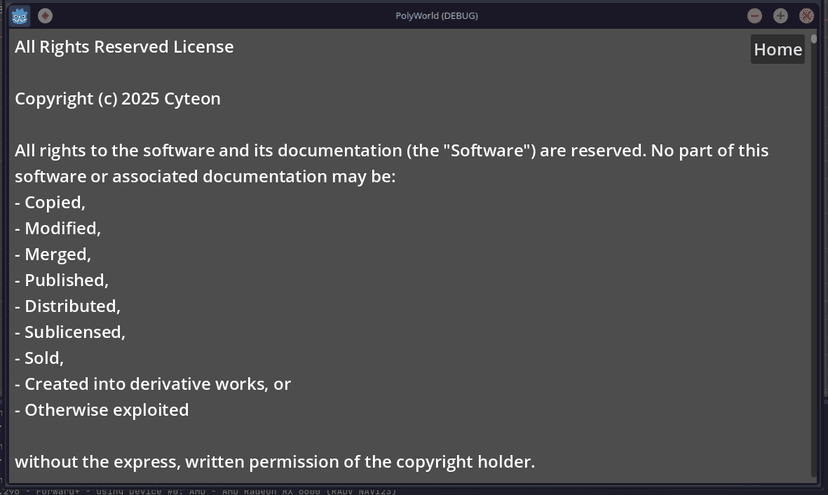Click the "- Modified," list item

tap(58, 229)
